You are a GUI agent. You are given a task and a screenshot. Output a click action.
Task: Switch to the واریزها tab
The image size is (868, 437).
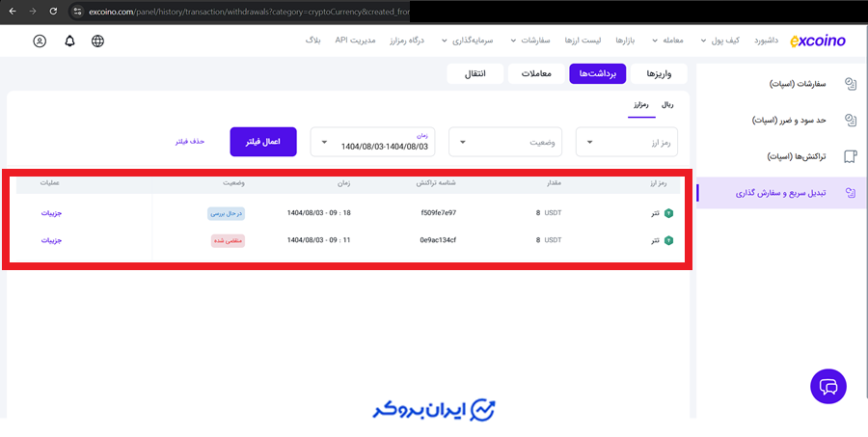[659, 73]
